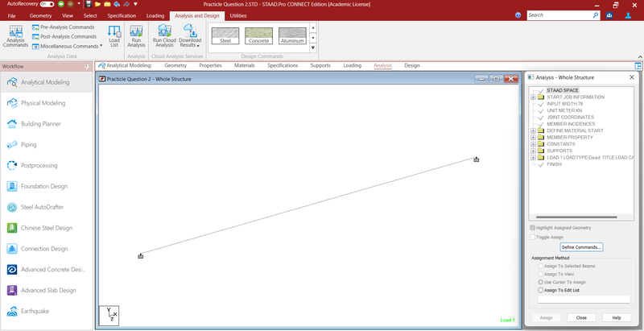Select Assign To Edit List radio
Screen dimensions: 644x331
(540, 290)
